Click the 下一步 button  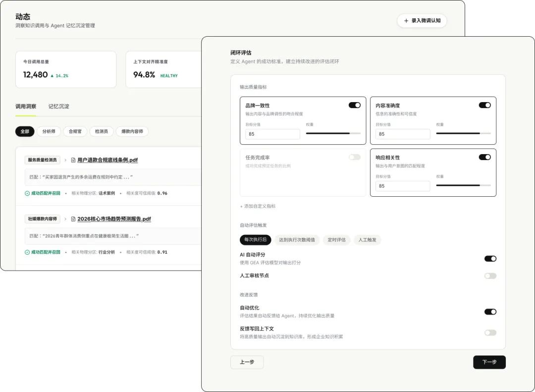(x=489, y=362)
